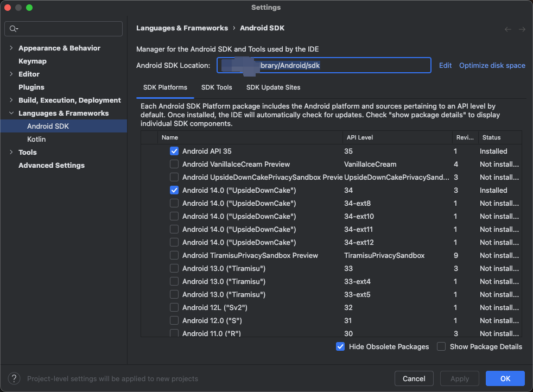
Task: Check the Android VanillaIceCream Preview checkbox
Action: 174,164
